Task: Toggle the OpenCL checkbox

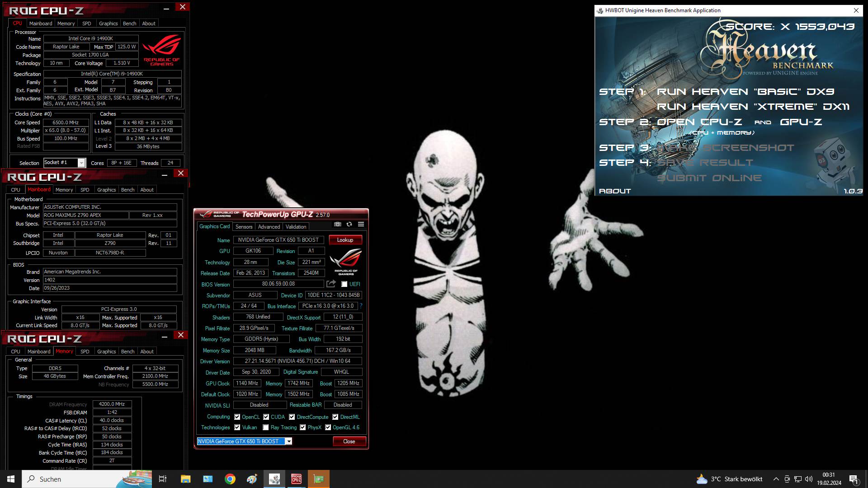Action: tap(237, 417)
